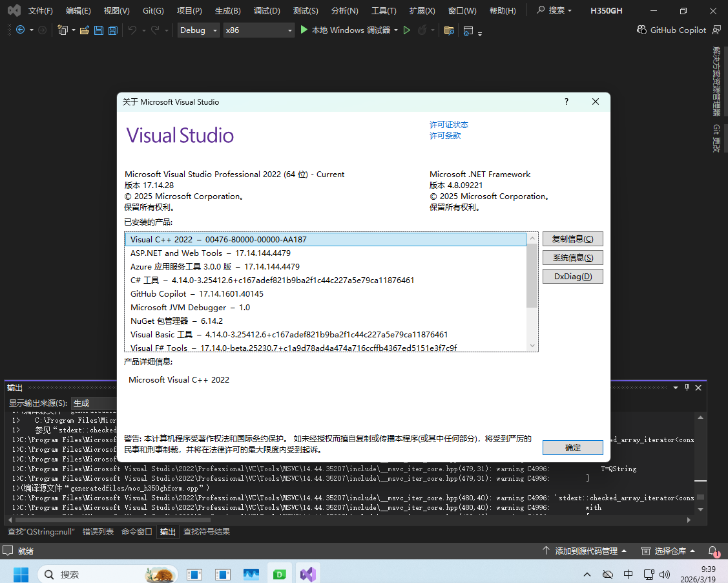
Task: Click the save all icon
Action: 113,30
